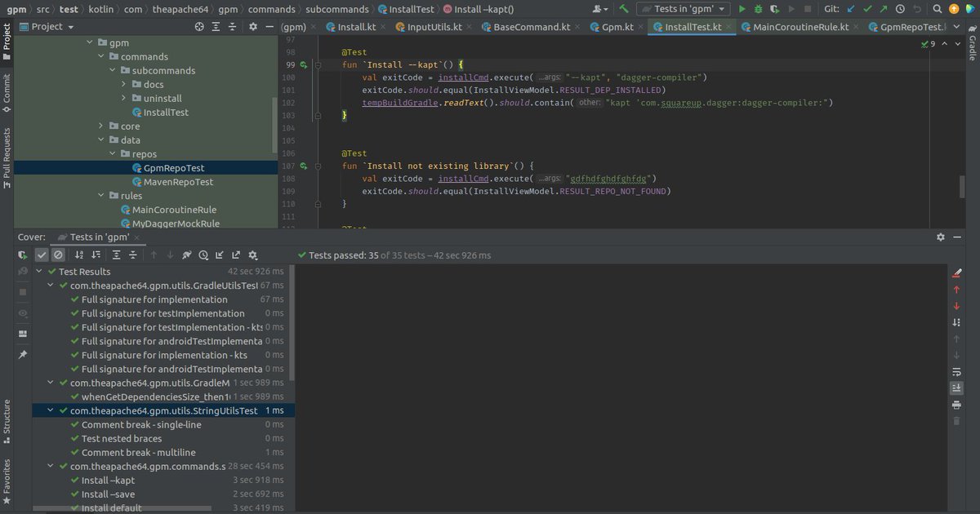Screen dimensions: 980x514
Task: Expand all in Project panel
Action: (x=216, y=26)
